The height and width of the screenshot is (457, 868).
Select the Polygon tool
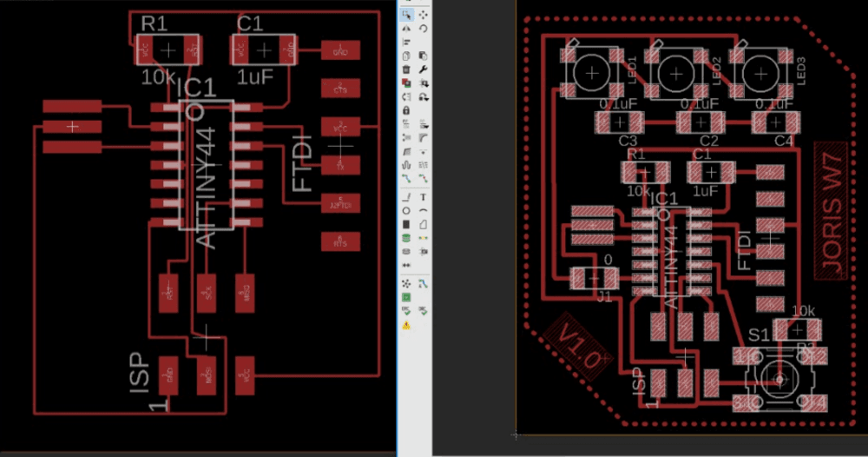[x=424, y=224]
